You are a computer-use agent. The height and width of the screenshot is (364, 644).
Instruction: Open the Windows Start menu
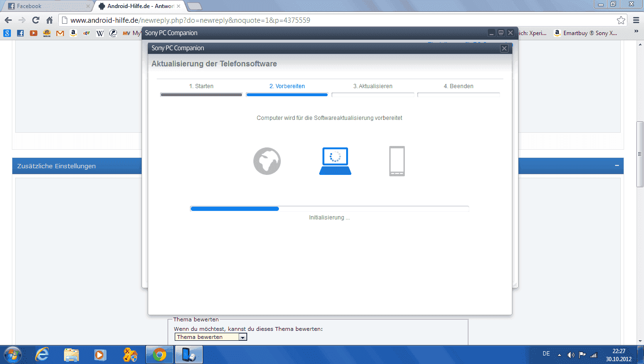(12, 354)
